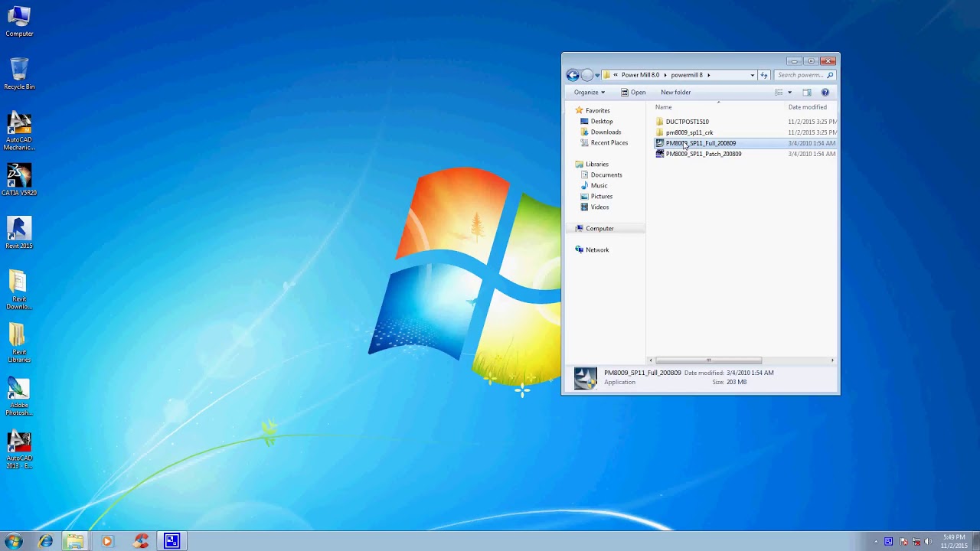The image size is (980, 551).
Task: Click the Explorer forward navigation button
Action: pos(586,75)
